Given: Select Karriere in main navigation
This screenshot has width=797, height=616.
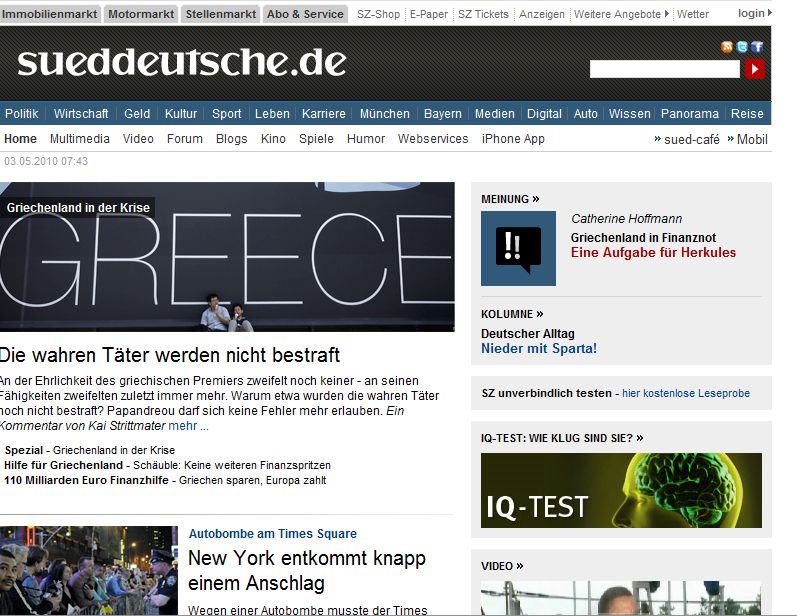Looking at the screenshot, I should tap(323, 113).
